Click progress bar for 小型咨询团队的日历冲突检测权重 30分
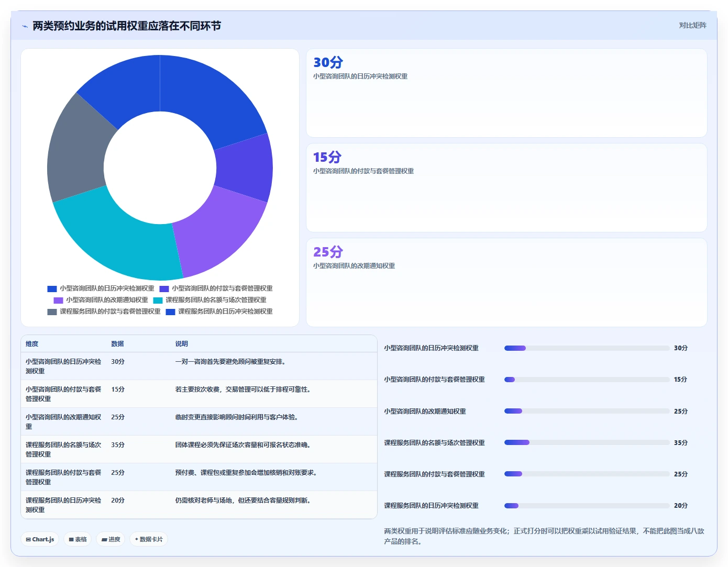Viewport: 728px width, 567px height. (587, 348)
